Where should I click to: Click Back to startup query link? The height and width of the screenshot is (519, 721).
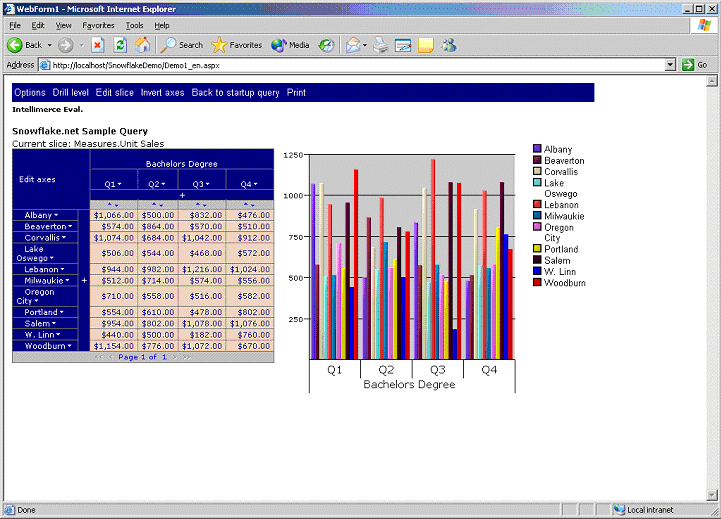(x=235, y=92)
